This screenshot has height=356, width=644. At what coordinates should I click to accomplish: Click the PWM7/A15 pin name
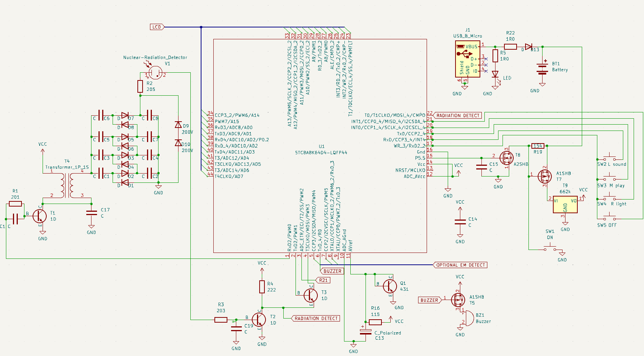(227, 121)
